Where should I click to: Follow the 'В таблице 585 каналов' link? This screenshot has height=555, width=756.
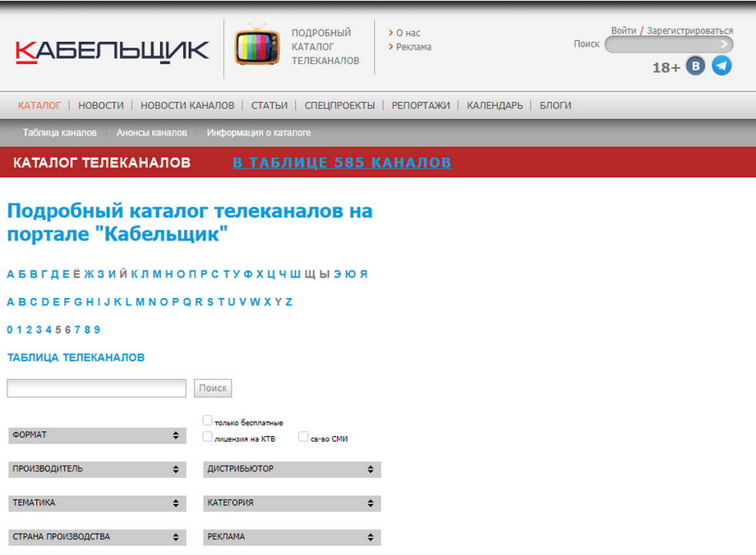point(343,163)
